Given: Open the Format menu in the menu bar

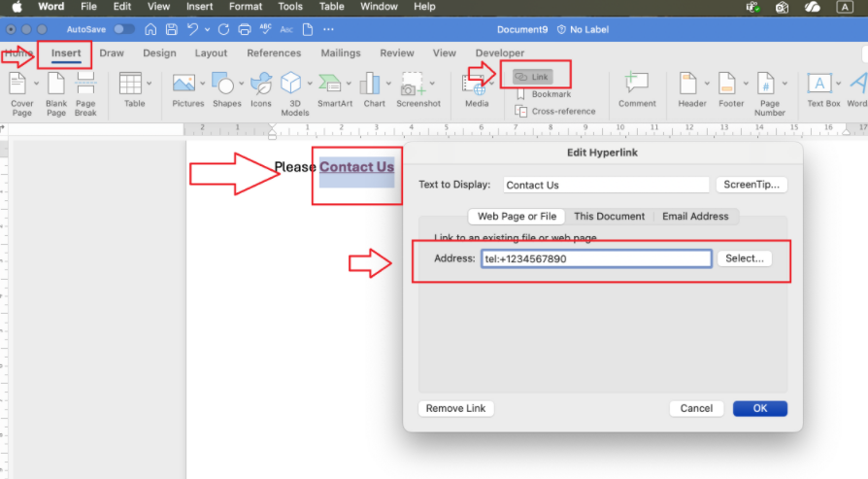Looking at the screenshot, I should [x=246, y=7].
